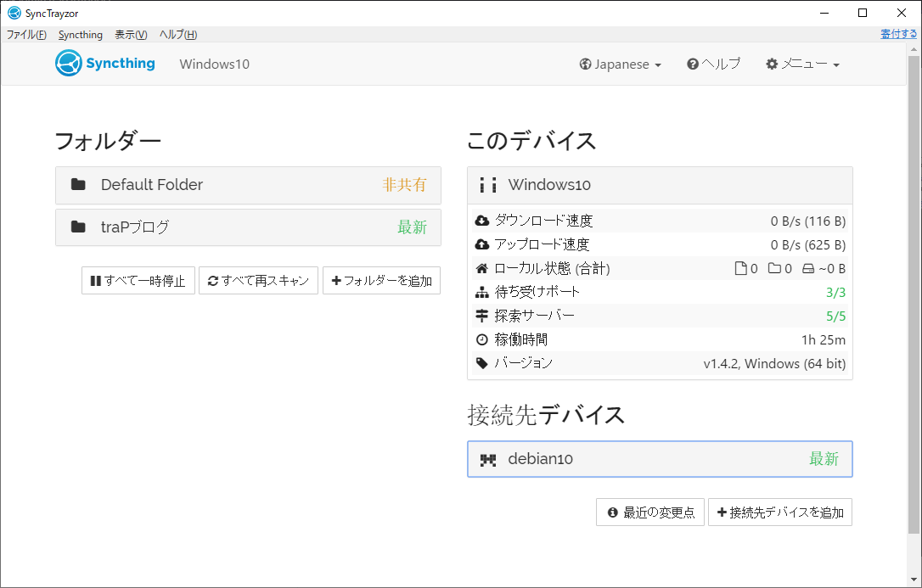
Task: Expand the traPブログ folder panel
Action: point(248,227)
